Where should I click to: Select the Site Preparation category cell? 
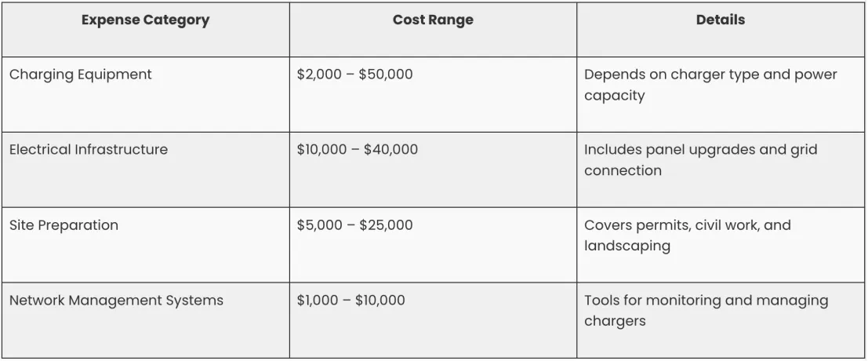64,225
